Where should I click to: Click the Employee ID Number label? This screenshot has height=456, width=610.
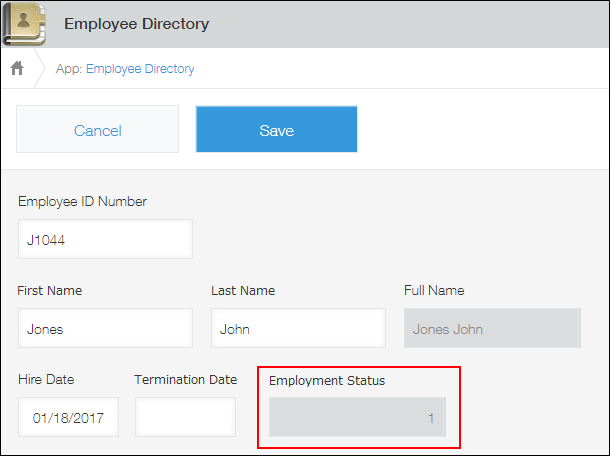pos(82,201)
